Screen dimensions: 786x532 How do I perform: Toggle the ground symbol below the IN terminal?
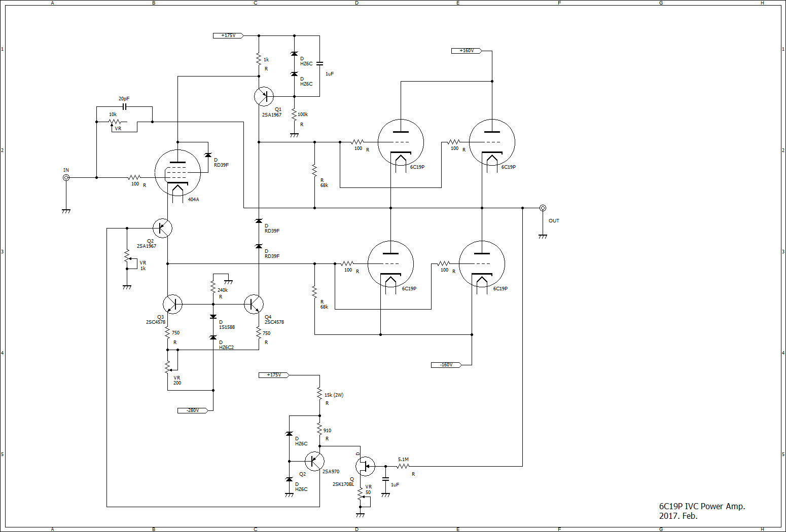(x=66, y=209)
